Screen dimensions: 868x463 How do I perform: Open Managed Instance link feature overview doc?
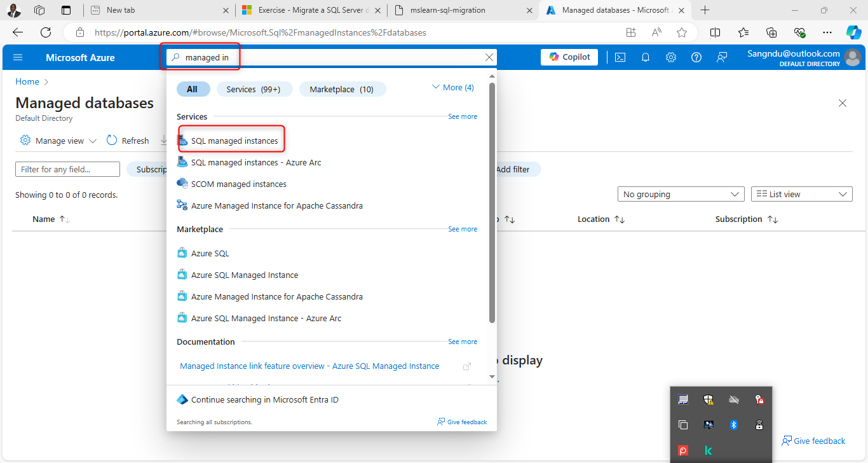pos(309,366)
